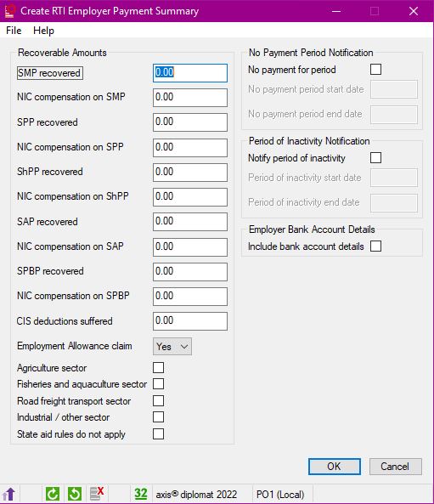Click the Cancel button
Image resolution: width=434 pixels, height=504 pixels.
click(396, 467)
